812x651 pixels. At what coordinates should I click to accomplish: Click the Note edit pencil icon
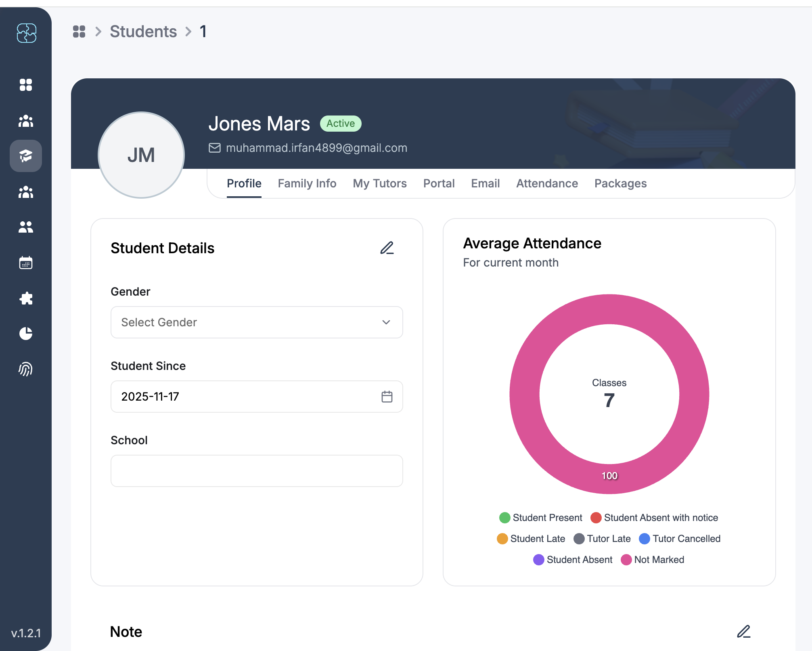pos(743,632)
